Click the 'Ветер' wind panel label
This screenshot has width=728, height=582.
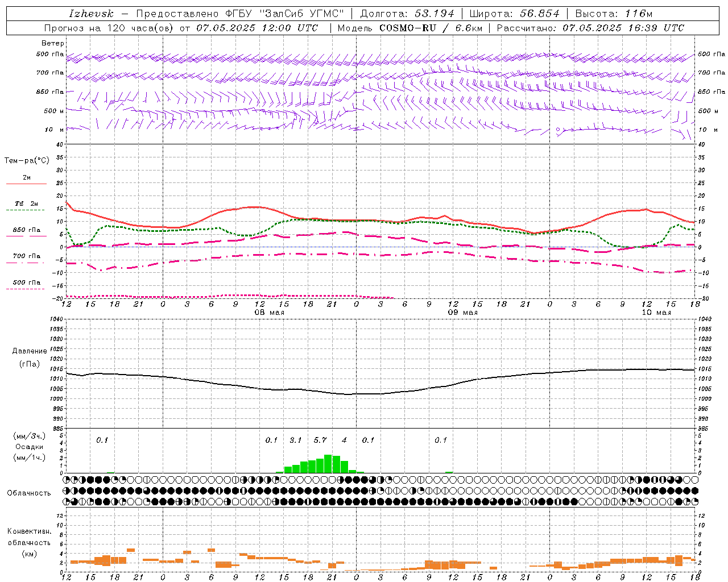52,43
